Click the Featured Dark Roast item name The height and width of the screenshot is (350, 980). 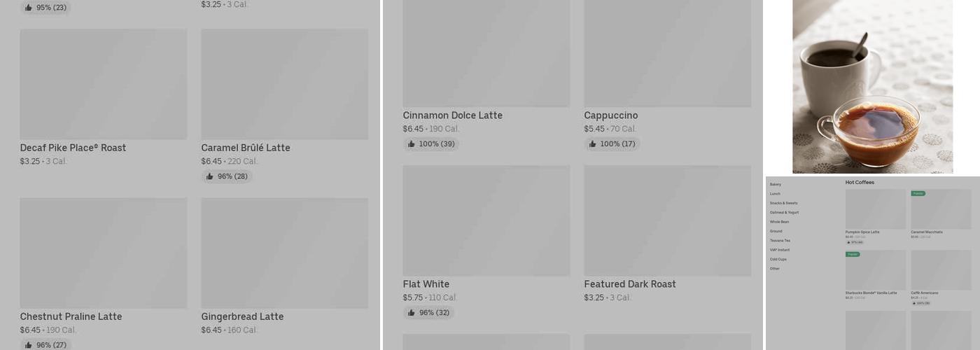[x=630, y=284]
